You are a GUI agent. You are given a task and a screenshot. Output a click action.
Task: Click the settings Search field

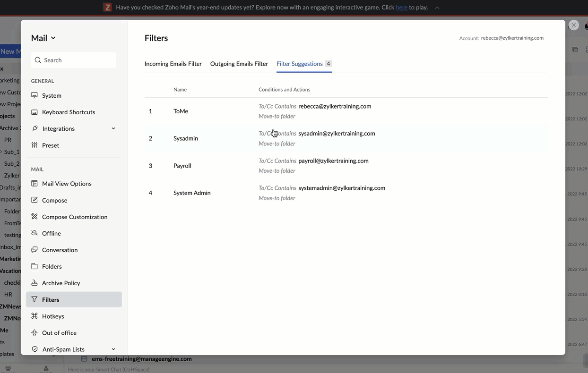click(78, 60)
